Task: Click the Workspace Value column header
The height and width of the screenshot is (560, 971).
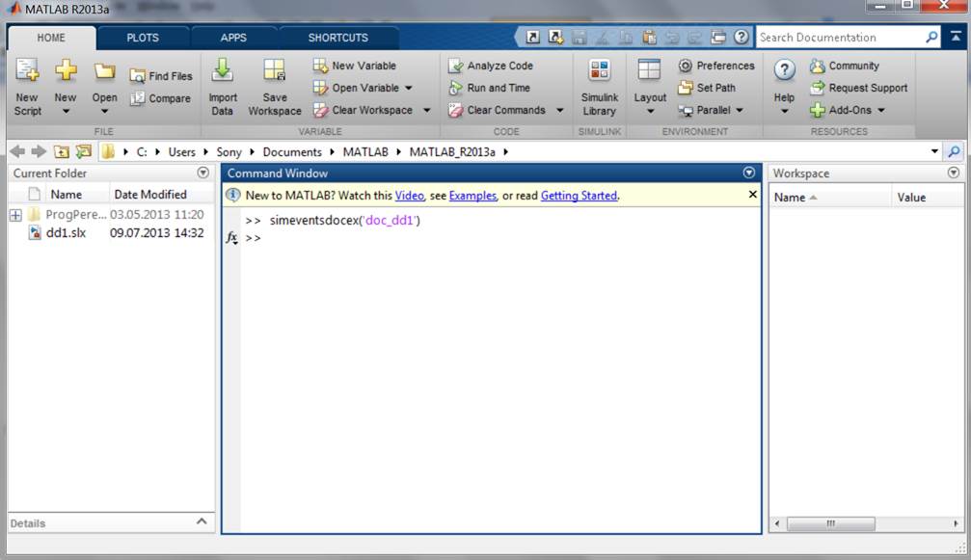Action: (927, 198)
